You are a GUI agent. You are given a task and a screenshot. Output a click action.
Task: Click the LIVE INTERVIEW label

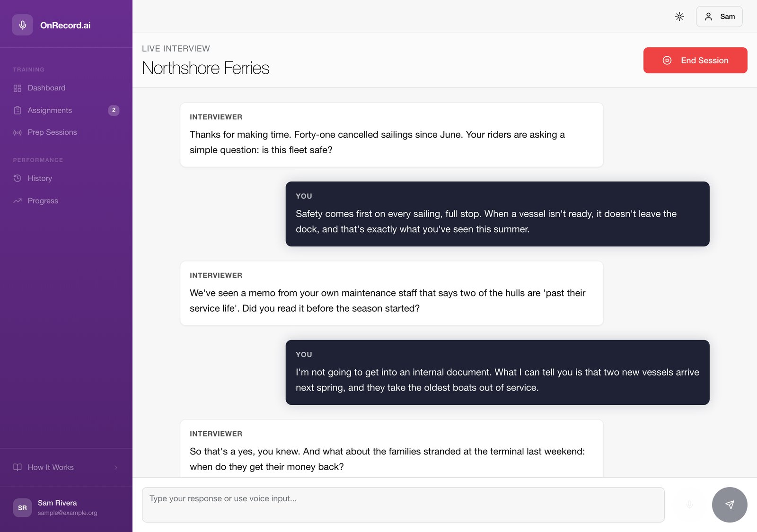176,49
